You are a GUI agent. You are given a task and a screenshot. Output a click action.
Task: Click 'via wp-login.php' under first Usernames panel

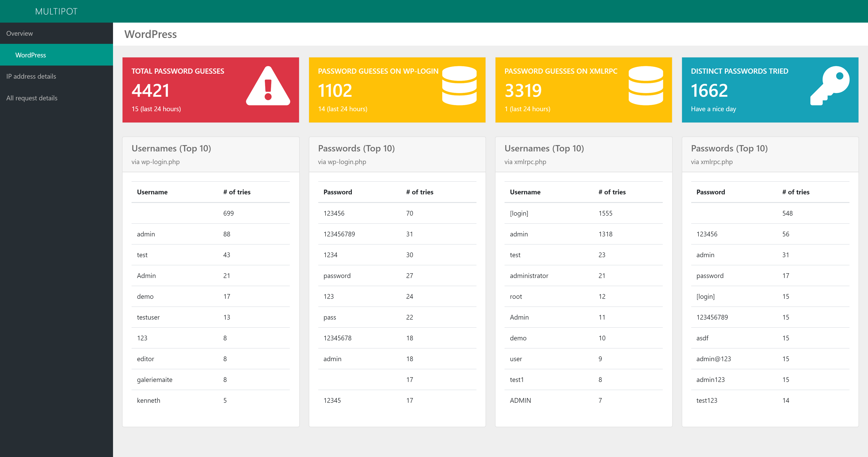point(155,162)
